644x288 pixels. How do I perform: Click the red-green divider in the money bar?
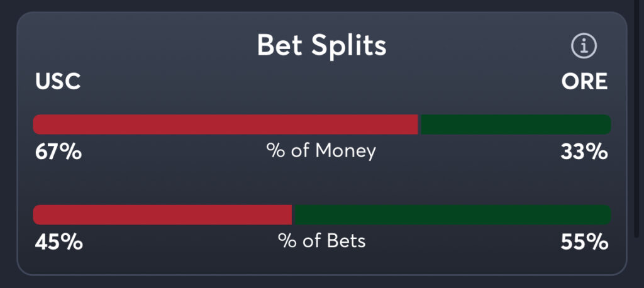point(419,125)
